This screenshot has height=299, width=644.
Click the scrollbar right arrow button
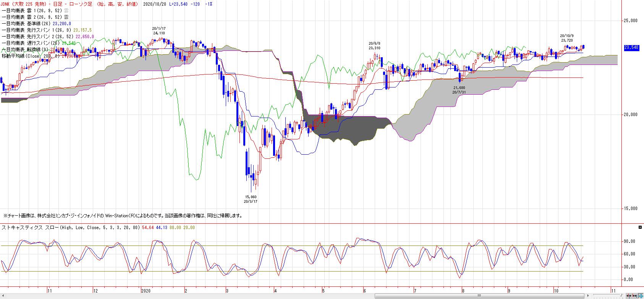point(588,296)
